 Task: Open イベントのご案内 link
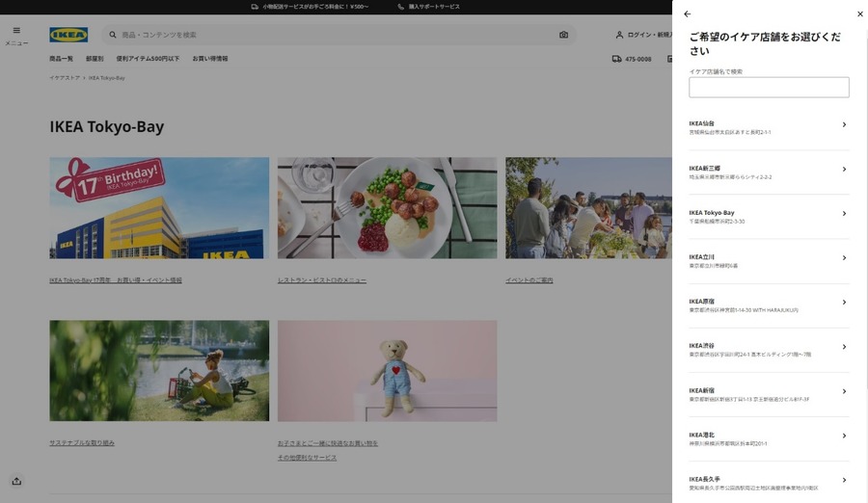(529, 280)
